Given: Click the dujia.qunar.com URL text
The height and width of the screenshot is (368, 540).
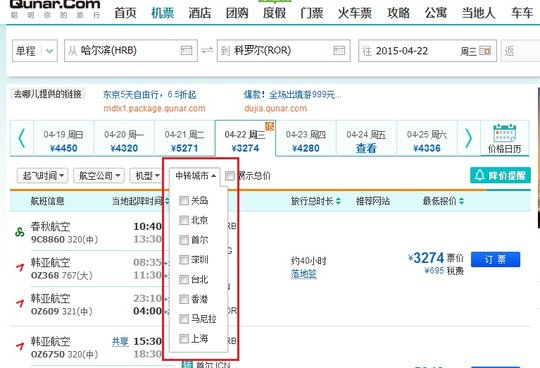Looking at the screenshot, I should 276,108.
